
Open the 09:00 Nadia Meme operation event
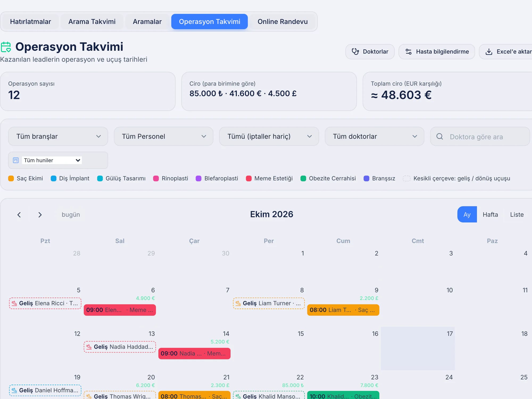tap(194, 354)
